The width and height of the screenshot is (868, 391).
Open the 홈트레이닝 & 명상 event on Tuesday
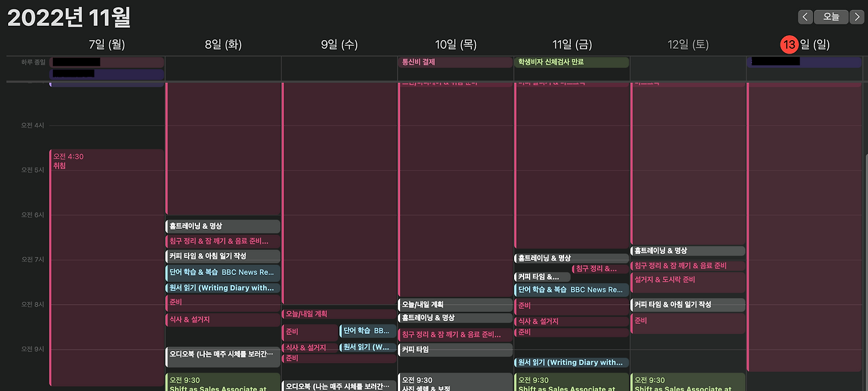click(222, 226)
